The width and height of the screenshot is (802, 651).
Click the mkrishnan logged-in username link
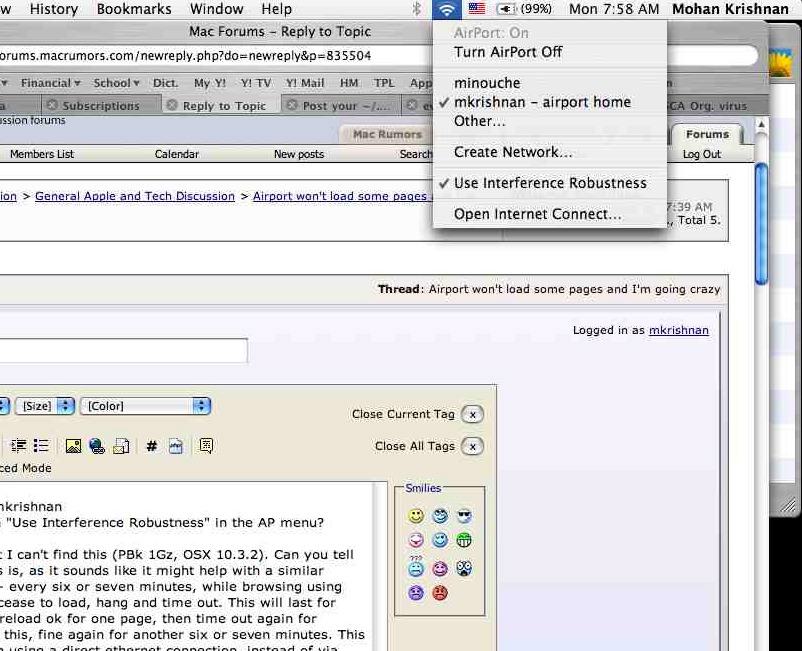click(x=679, y=330)
